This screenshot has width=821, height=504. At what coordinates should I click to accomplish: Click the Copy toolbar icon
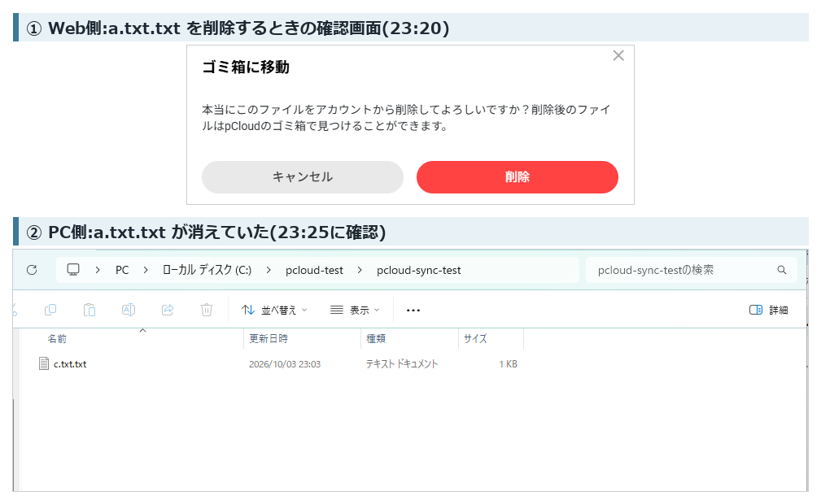pyautogui.click(x=50, y=310)
